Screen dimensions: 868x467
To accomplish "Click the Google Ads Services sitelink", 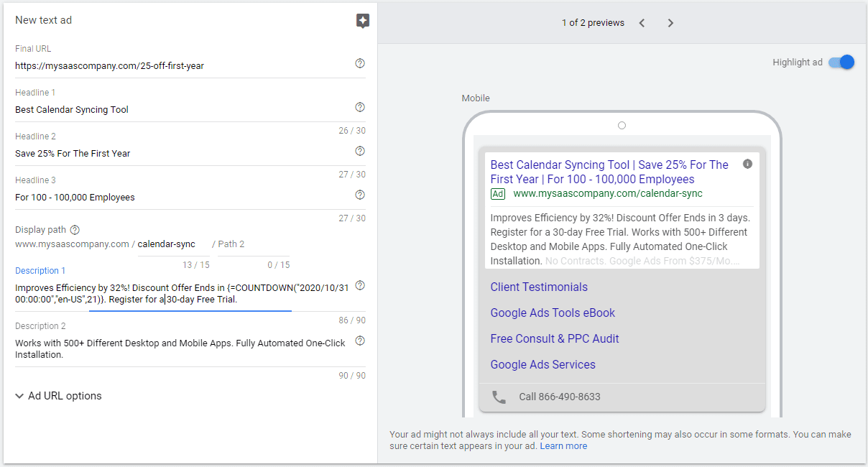I will coord(542,365).
